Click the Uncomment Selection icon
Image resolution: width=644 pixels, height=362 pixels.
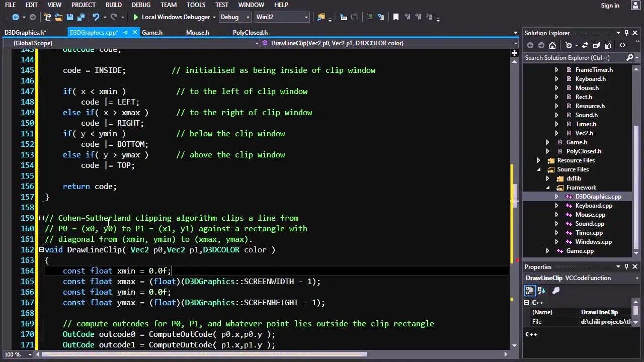tap(381, 17)
